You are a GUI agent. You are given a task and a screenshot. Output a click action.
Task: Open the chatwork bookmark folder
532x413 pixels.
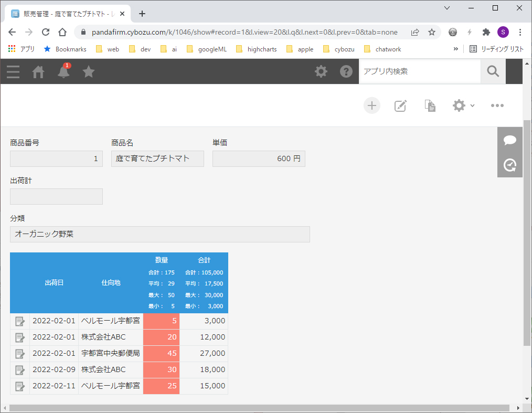pos(382,49)
